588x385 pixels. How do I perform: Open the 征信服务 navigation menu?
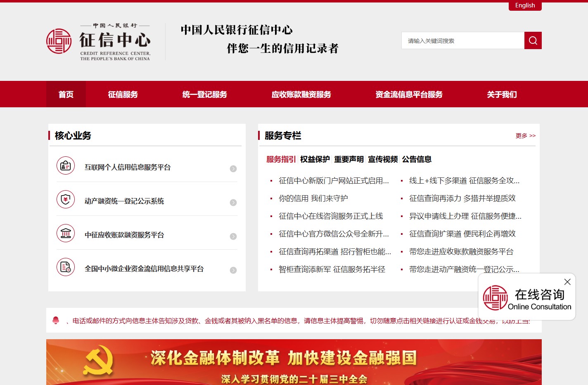coord(123,94)
